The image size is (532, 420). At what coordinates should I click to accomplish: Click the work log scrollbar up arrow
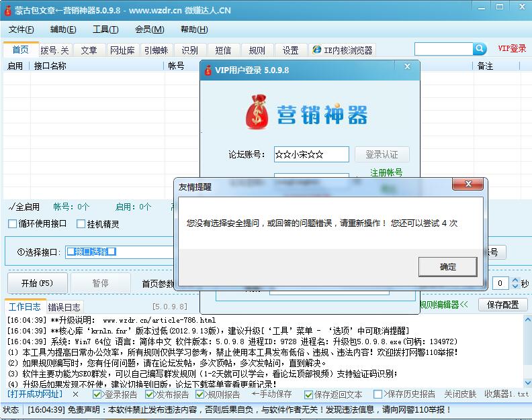[527, 319]
